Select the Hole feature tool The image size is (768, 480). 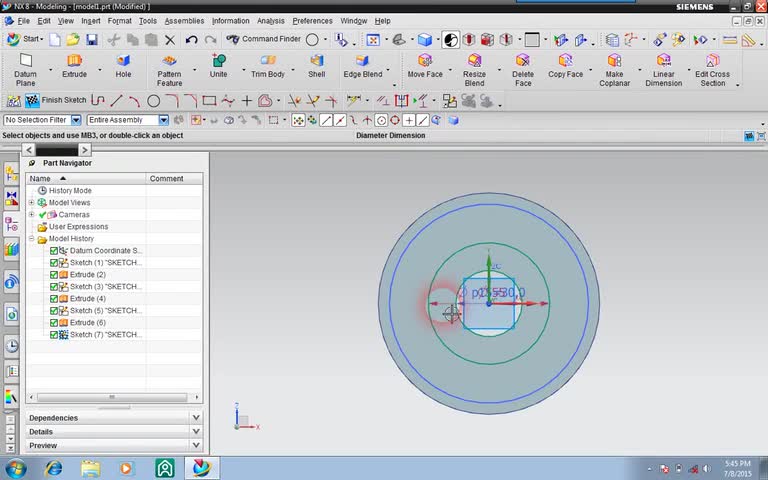click(123, 62)
